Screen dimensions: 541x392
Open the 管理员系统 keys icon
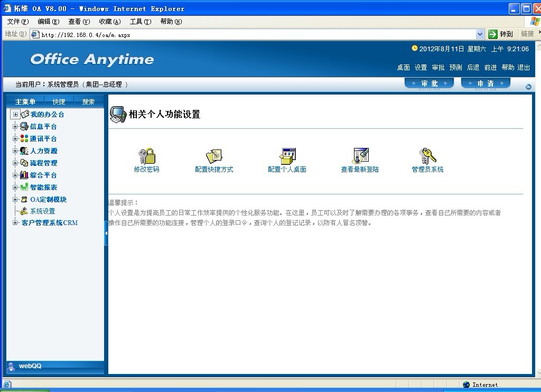[x=427, y=156]
